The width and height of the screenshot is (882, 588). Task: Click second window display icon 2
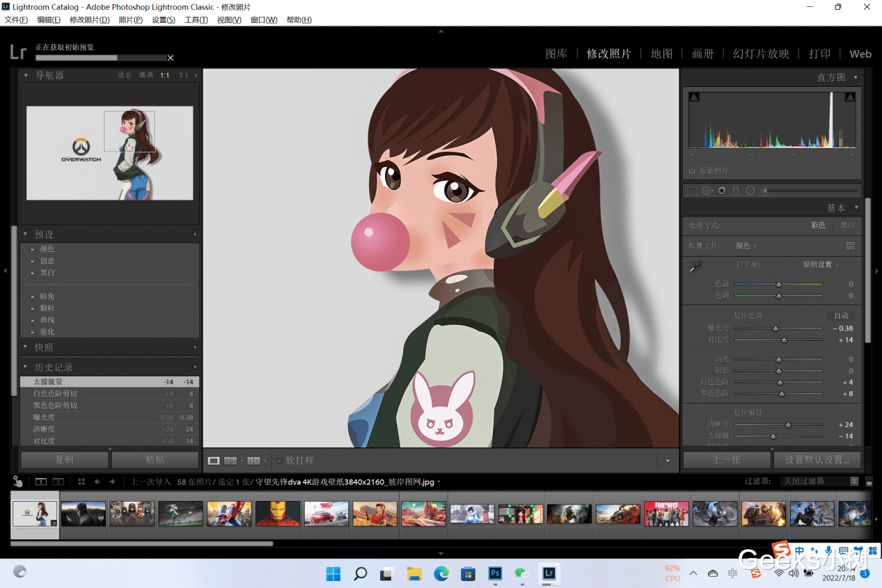pyautogui.click(x=58, y=482)
